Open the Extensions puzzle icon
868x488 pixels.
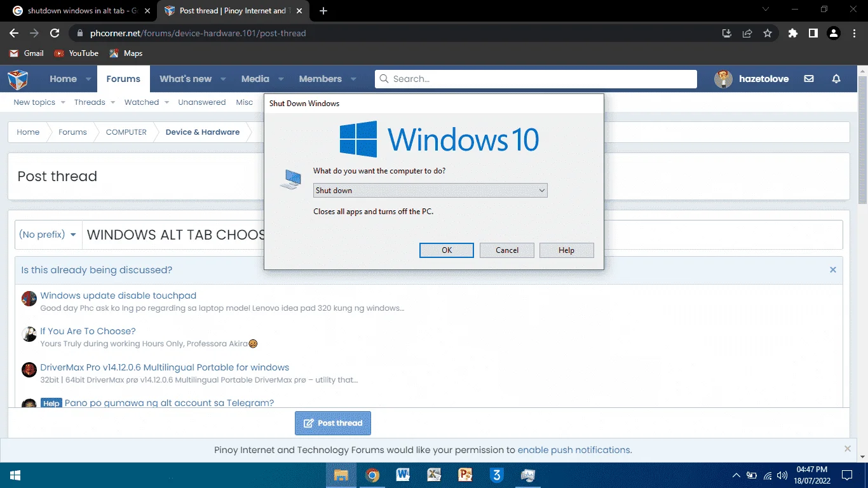[x=792, y=33]
